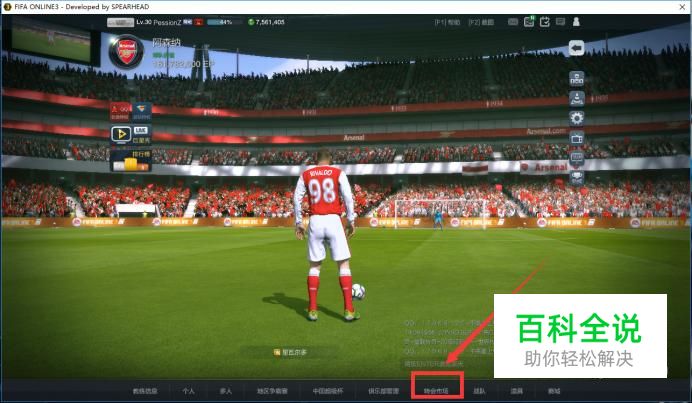Click the shield icon next to the QQ icon
The width and height of the screenshot is (692, 403).
(x=141, y=112)
